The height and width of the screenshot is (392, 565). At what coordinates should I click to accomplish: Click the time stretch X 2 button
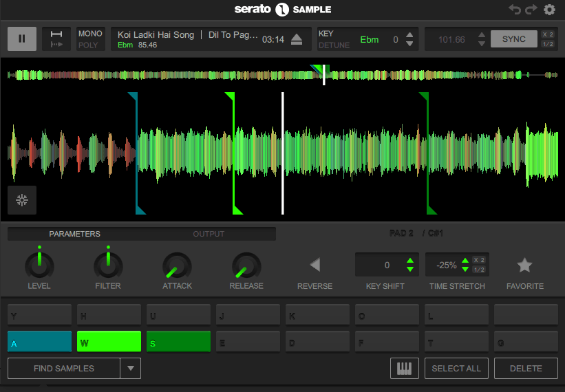(x=479, y=260)
